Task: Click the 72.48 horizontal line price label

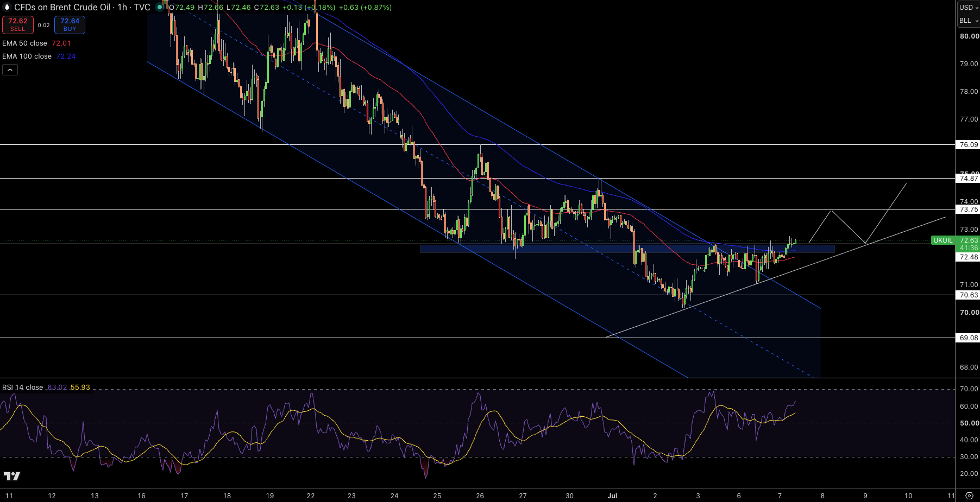Action: [x=969, y=257]
